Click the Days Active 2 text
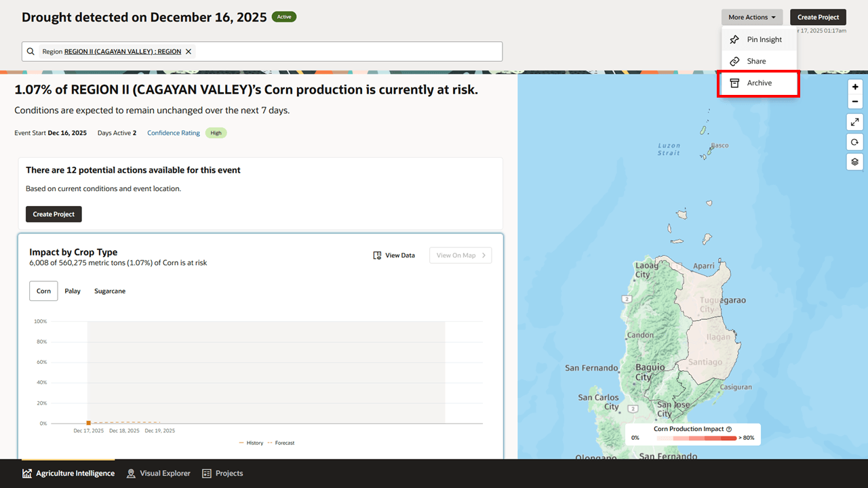This screenshot has width=868, height=488. coord(117,133)
